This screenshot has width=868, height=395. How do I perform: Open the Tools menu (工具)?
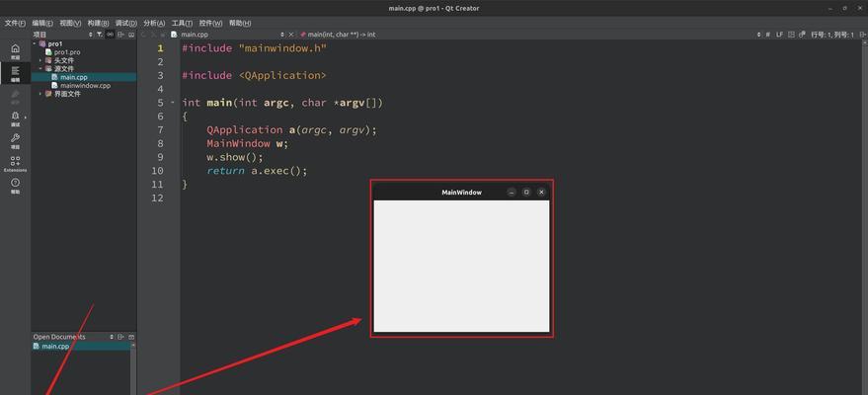[x=182, y=24]
